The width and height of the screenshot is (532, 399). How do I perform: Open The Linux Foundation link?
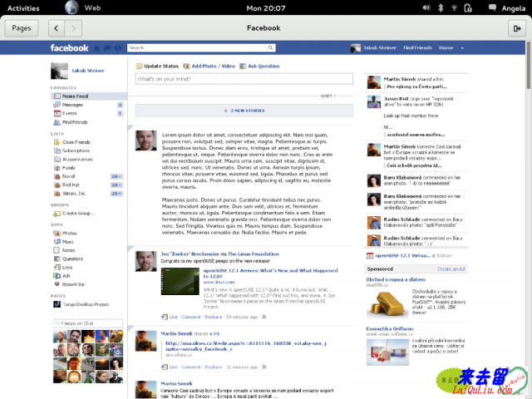click(253, 254)
